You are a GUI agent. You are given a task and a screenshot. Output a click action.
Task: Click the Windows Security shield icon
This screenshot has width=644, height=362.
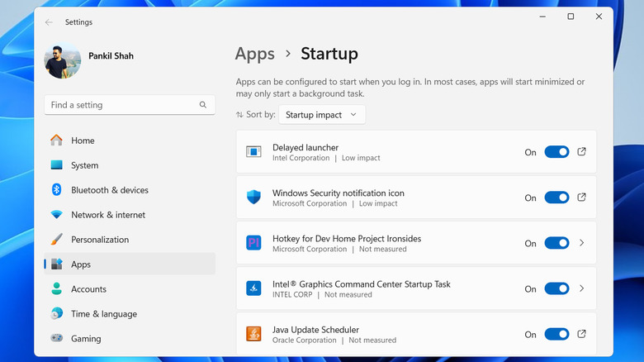point(253,198)
